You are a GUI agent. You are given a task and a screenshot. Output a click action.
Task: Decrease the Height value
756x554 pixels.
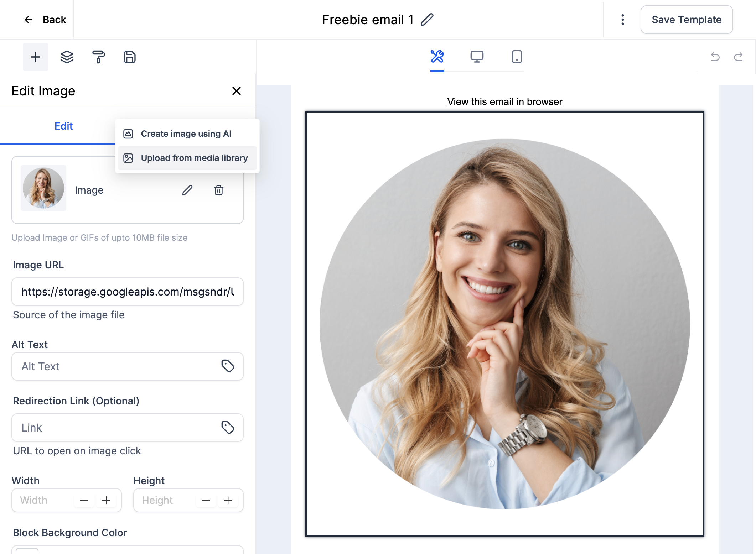(206, 500)
